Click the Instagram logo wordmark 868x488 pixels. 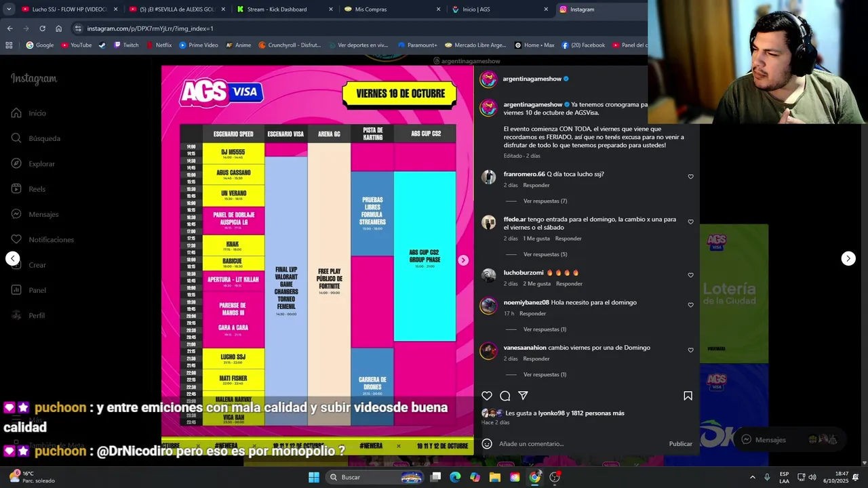click(x=34, y=79)
